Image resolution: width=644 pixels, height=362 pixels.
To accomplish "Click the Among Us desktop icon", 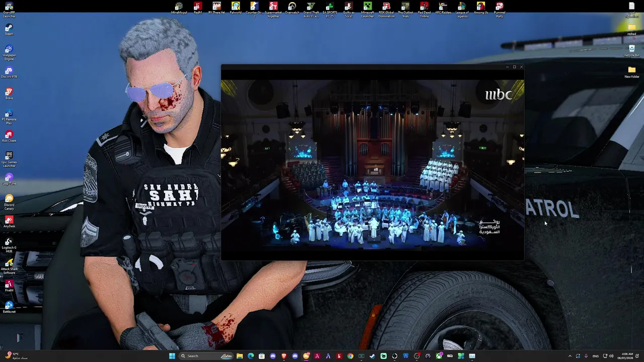I will 481,8.
